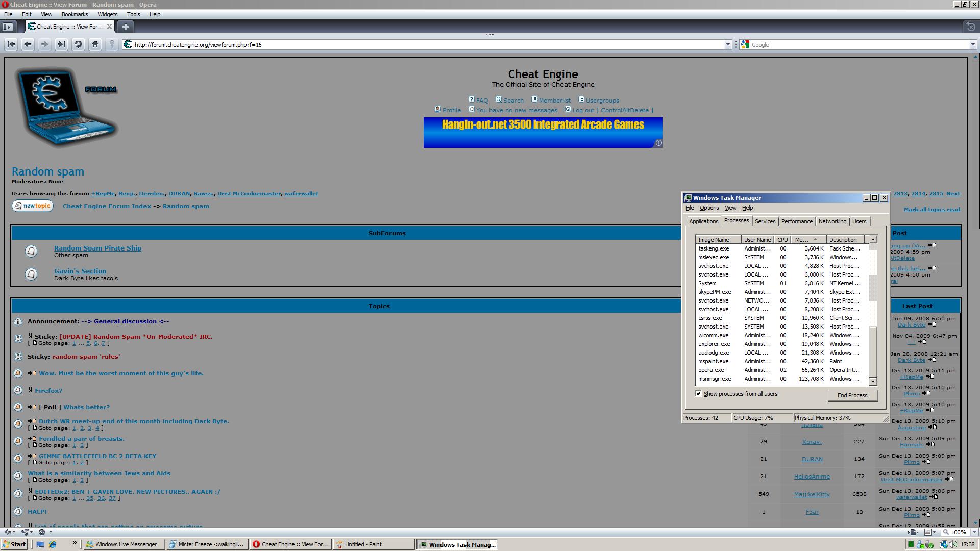The image size is (980, 551).
Task: Click the Show Desktop quick launch icon
Action: (x=40, y=544)
